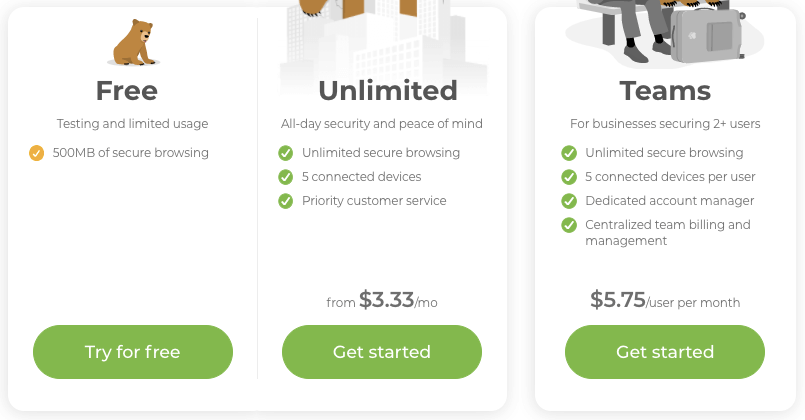The image size is (805, 420).
Task: Click green checkmark beside Dedicated account manager
Action: tap(569, 201)
